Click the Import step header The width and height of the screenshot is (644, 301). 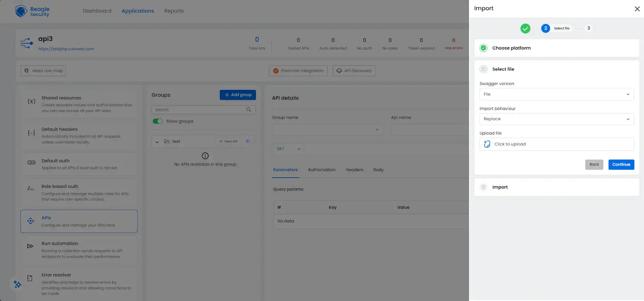click(557, 187)
